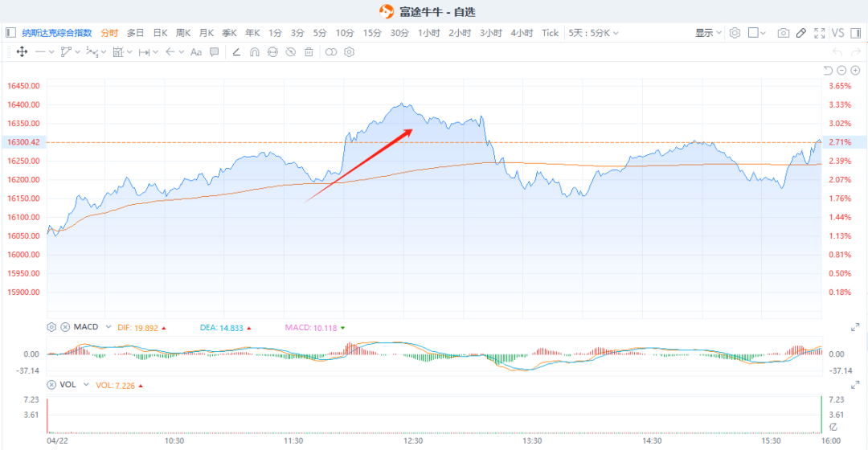
Task: Select the 2小时 interval
Action: coord(460,33)
